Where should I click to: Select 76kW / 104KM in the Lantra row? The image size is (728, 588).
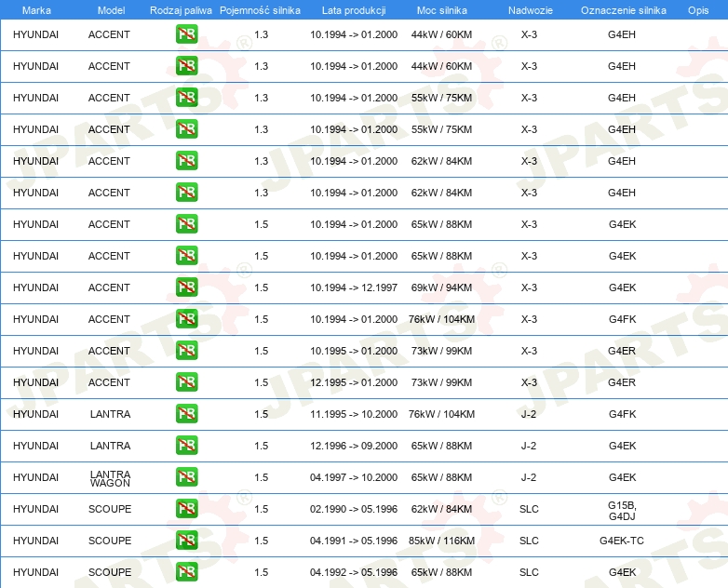coord(441,414)
